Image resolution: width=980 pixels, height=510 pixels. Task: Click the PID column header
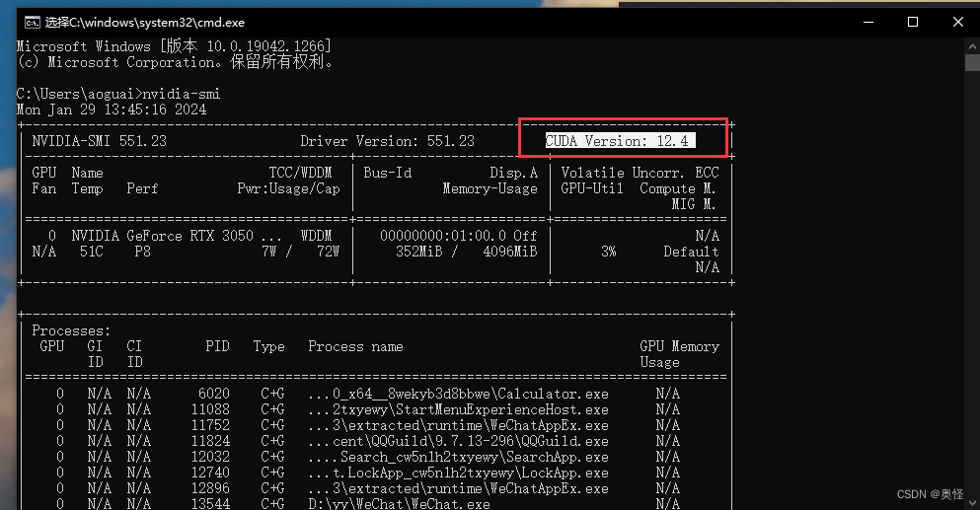(217, 346)
